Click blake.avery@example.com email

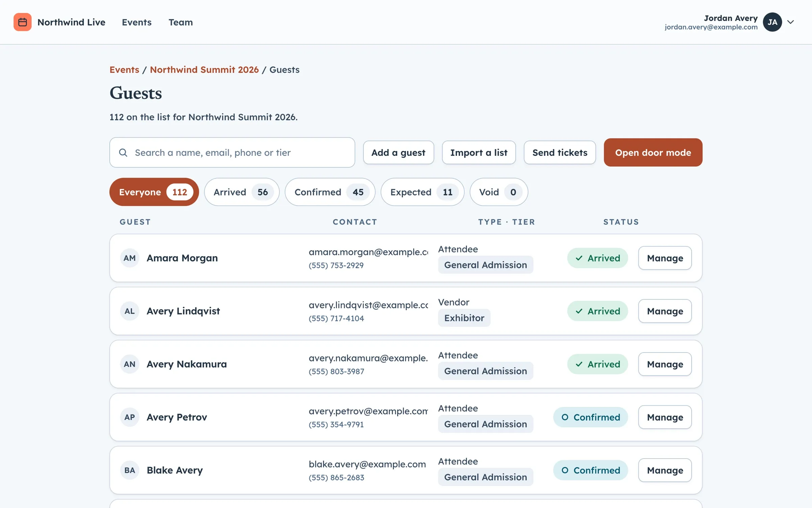tap(367, 464)
